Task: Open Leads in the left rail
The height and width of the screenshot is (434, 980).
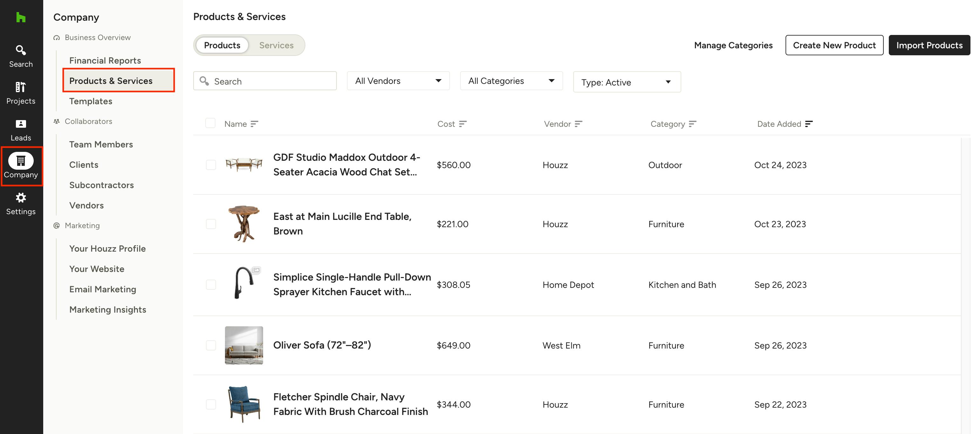Action: [x=21, y=130]
